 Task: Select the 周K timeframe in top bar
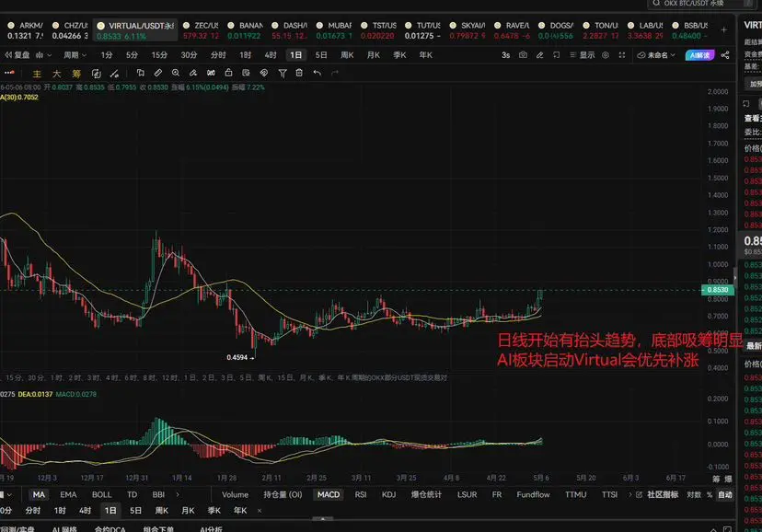347,55
